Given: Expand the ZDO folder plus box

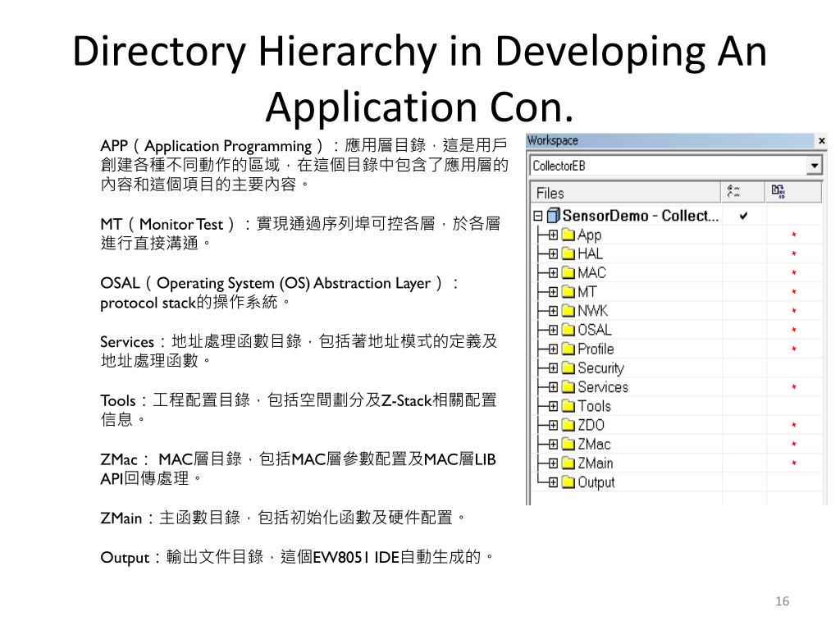Looking at the screenshot, I should tap(553, 425).
